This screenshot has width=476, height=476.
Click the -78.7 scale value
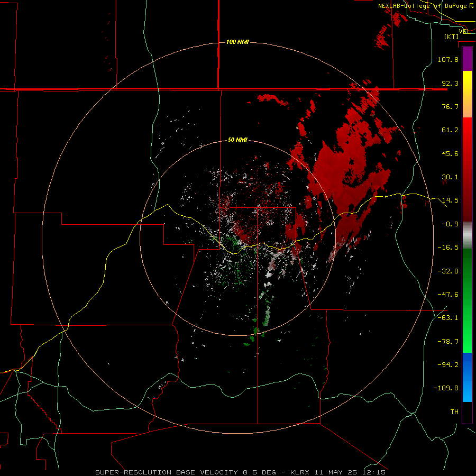[x=448, y=342]
